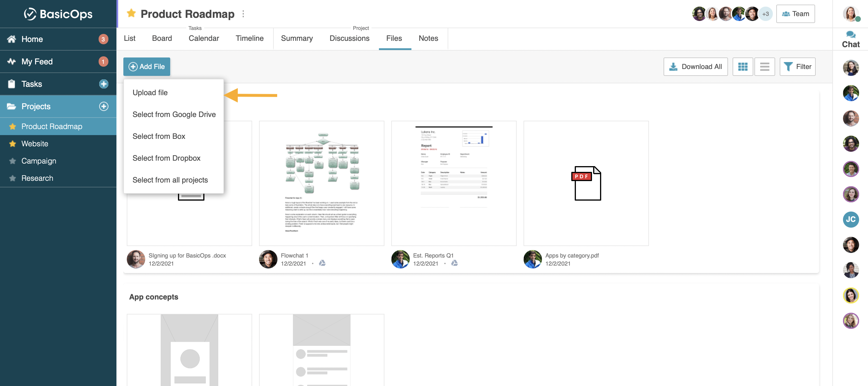
Task: Open the Filter options
Action: coord(798,66)
